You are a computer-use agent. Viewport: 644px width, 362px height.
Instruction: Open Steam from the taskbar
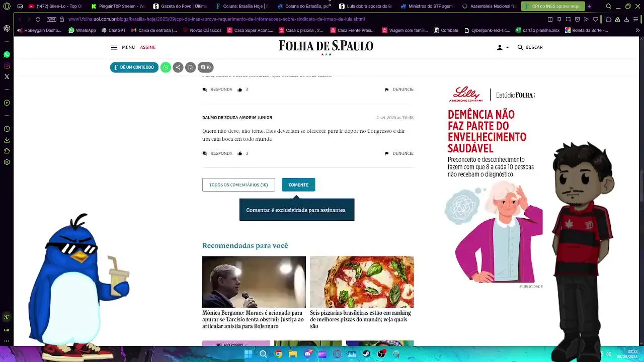click(x=366, y=354)
